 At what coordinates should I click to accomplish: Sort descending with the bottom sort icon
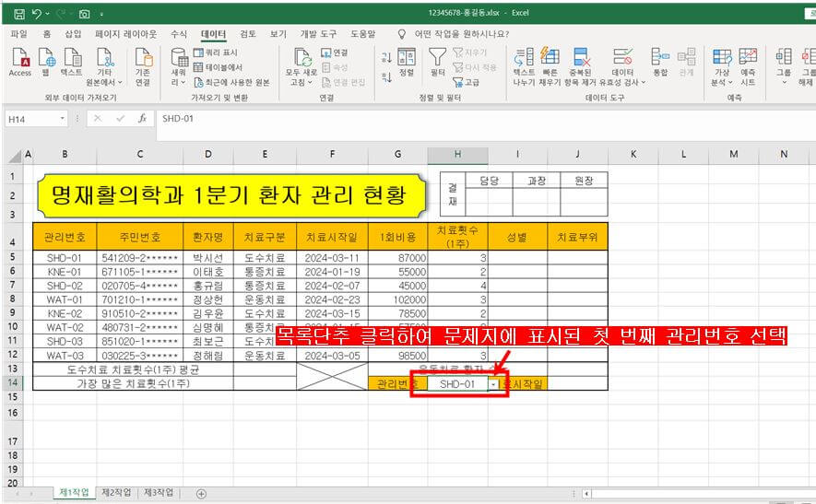click(x=386, y=77)
